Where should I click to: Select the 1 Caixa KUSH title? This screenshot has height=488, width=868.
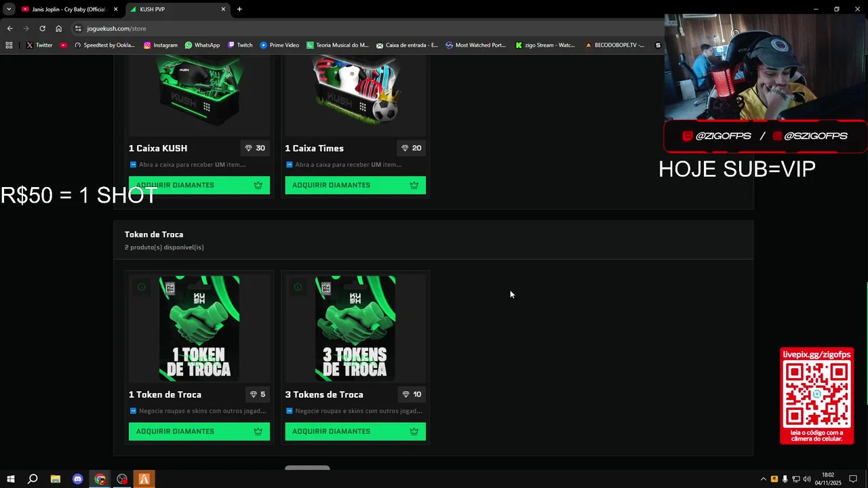[x=158, y=148]
